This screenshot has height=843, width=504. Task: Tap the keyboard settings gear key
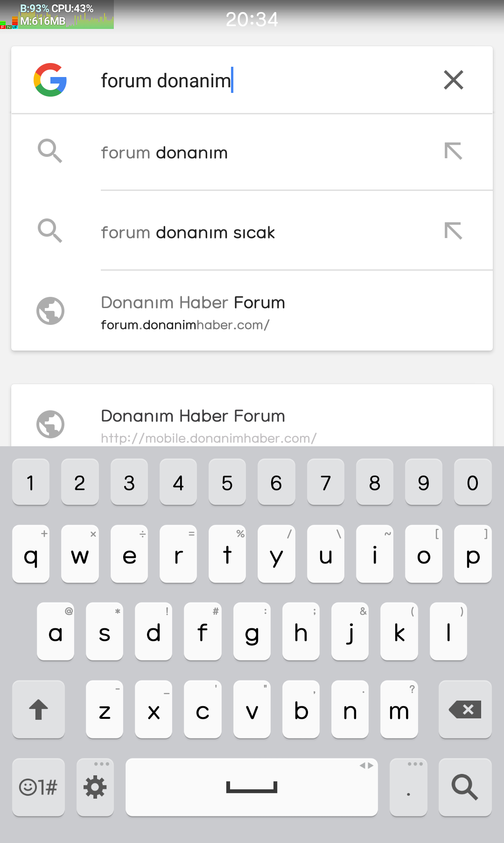[x=95, y=787]
